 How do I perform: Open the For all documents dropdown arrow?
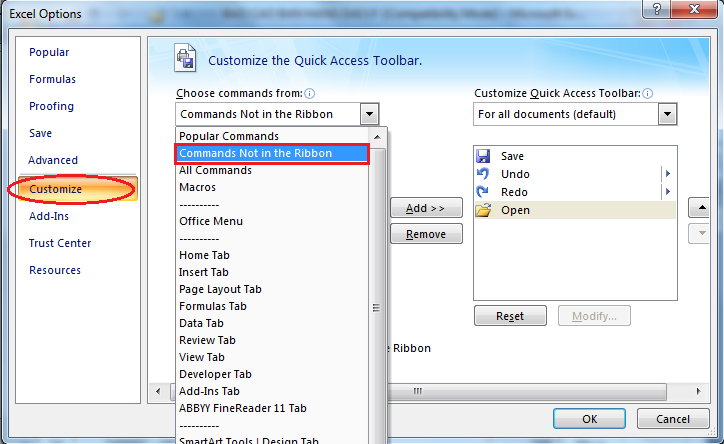click(x=667, y=114)
